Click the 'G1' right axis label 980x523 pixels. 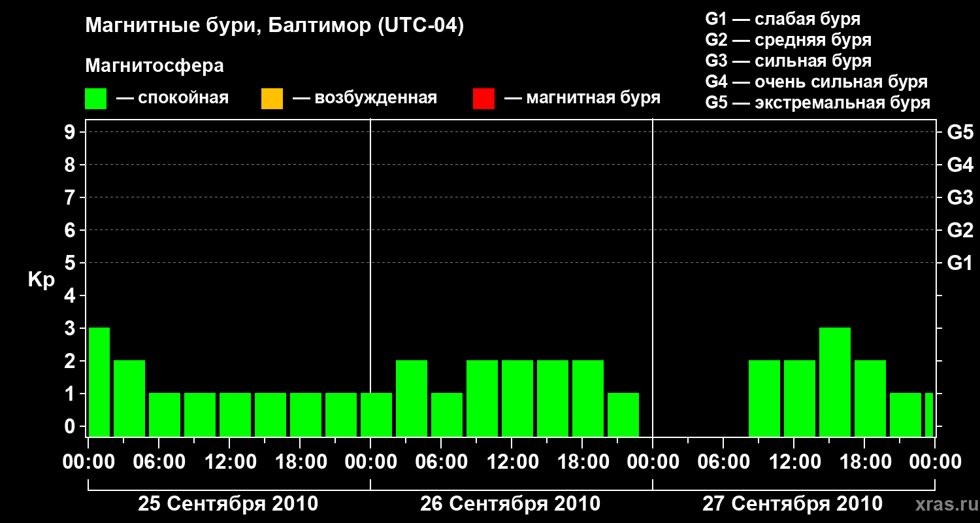960,263
